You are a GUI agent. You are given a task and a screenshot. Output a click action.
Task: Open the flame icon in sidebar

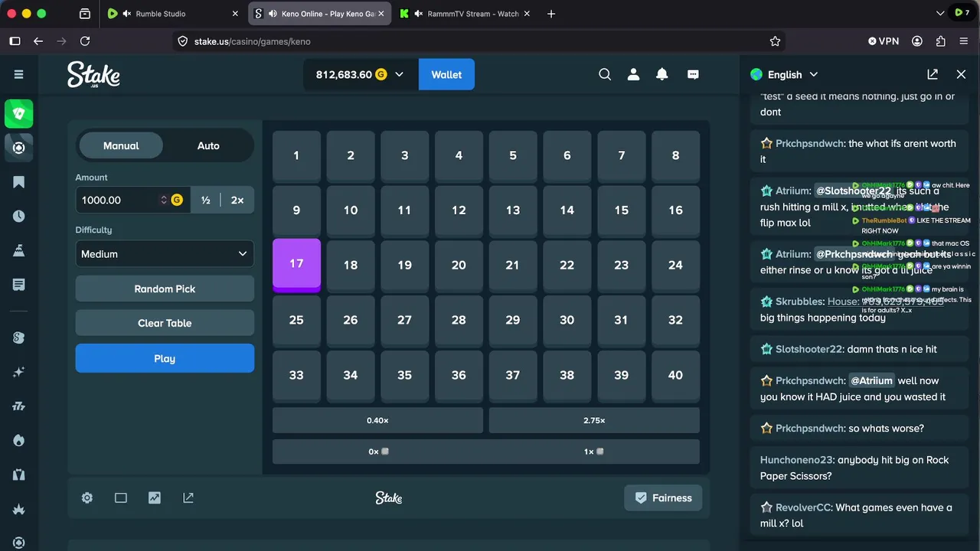coord(19,441)
